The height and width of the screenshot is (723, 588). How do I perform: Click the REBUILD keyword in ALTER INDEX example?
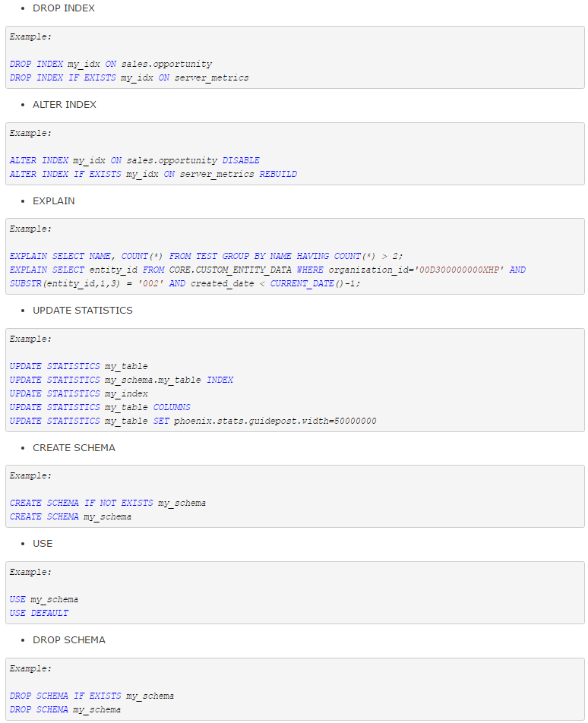point(278,175)
